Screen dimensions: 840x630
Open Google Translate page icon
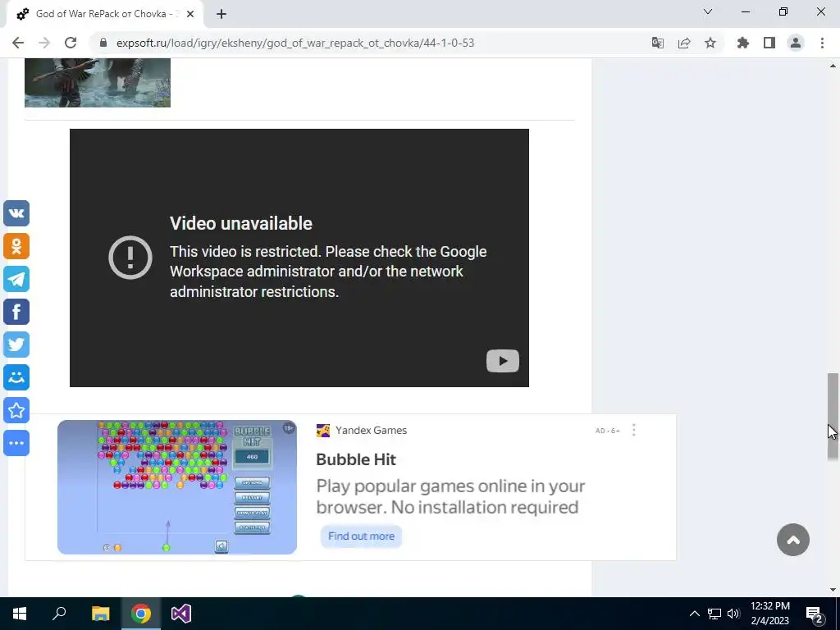coord(658,43)
